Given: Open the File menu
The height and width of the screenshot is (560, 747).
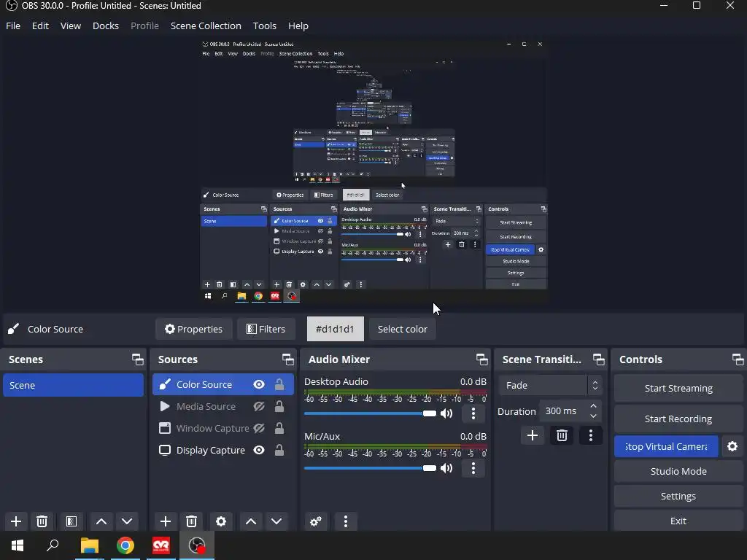Looking at the screenshot, I should [x=13, y=26].
